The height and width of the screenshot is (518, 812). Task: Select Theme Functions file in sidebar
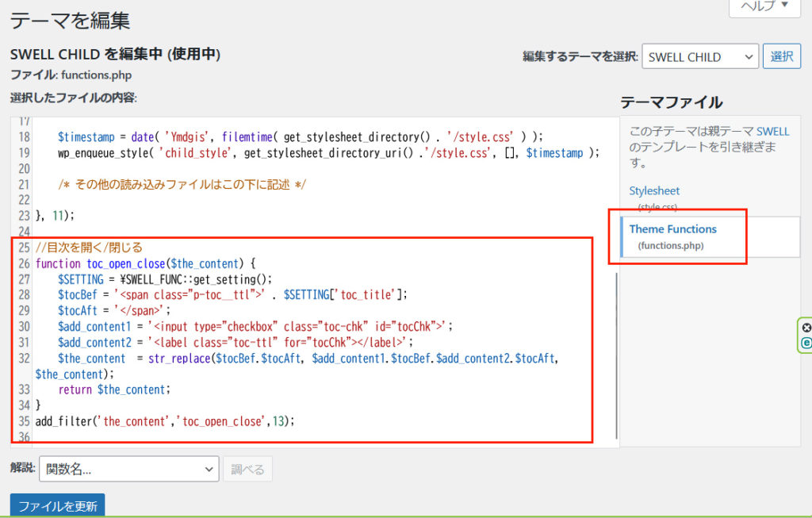click(672, 229)
